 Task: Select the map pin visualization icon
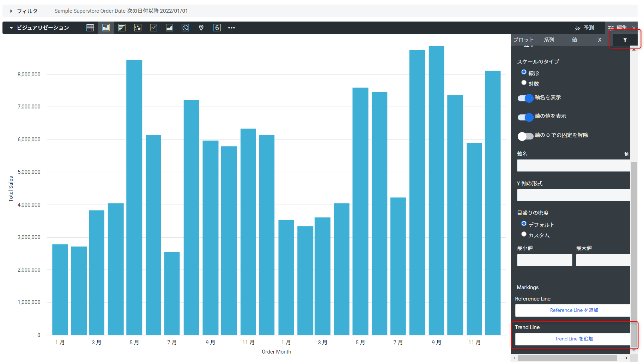201,28
